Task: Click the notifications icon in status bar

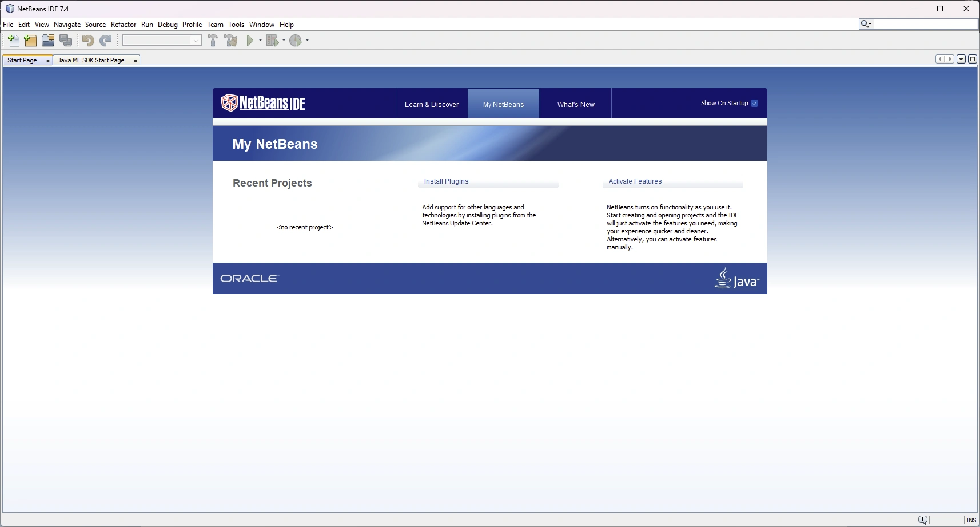Action: pyautogui.click(x=922, y=520)
